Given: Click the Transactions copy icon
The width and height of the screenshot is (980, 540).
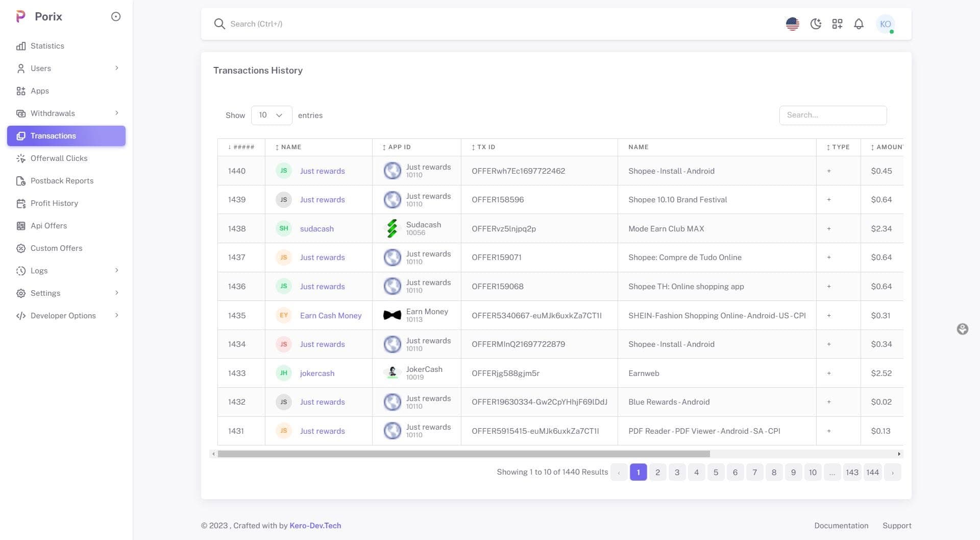Looking at the screenshot, I should tap(21, 136).
